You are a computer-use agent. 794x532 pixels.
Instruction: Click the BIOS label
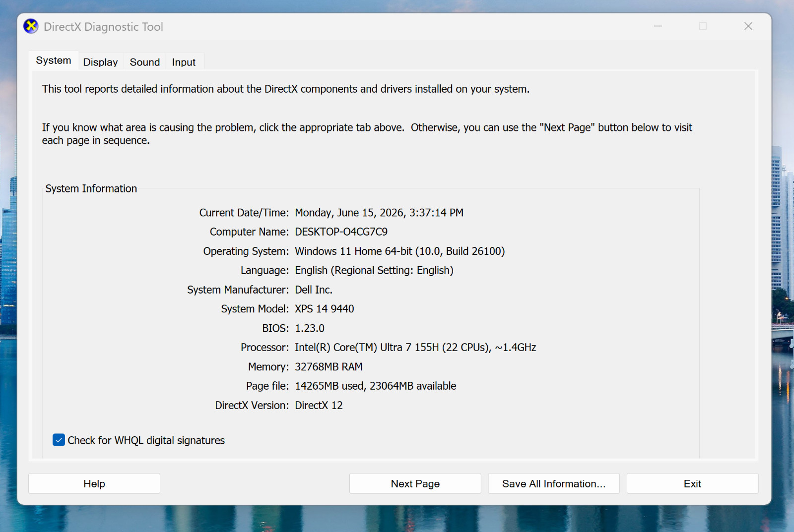pyautogui.click(x=276, y=328)
